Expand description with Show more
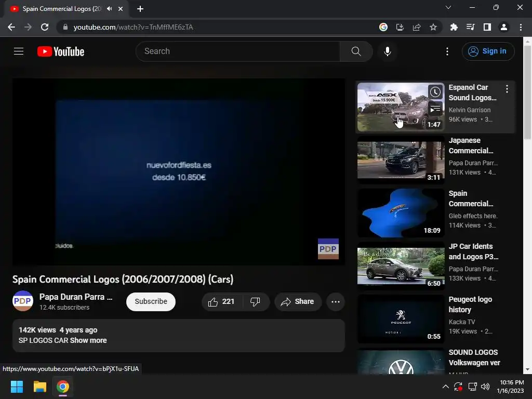The image size is (532, 399). tap(88, 340)
